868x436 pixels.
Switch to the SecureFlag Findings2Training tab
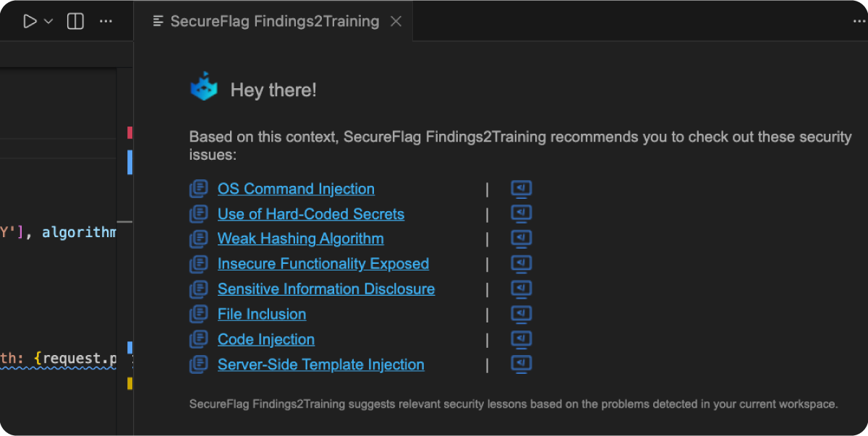click(x=273, y=21)
